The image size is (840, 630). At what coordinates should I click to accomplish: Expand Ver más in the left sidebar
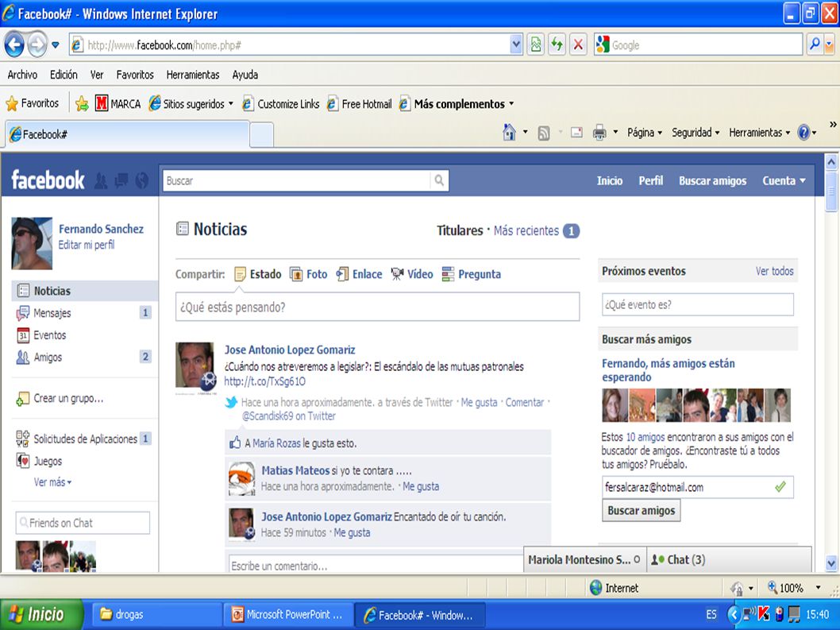[x=52, y=482]
